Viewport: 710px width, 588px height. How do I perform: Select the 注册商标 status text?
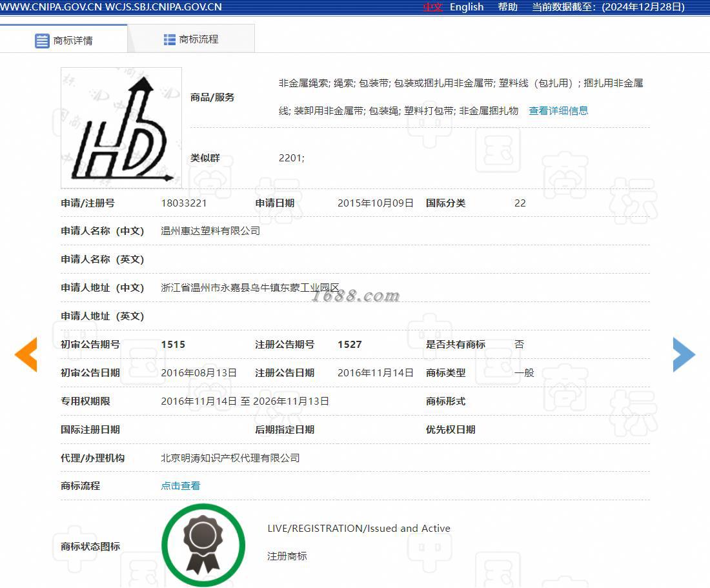pyautogui.click(x=287, y=556)
